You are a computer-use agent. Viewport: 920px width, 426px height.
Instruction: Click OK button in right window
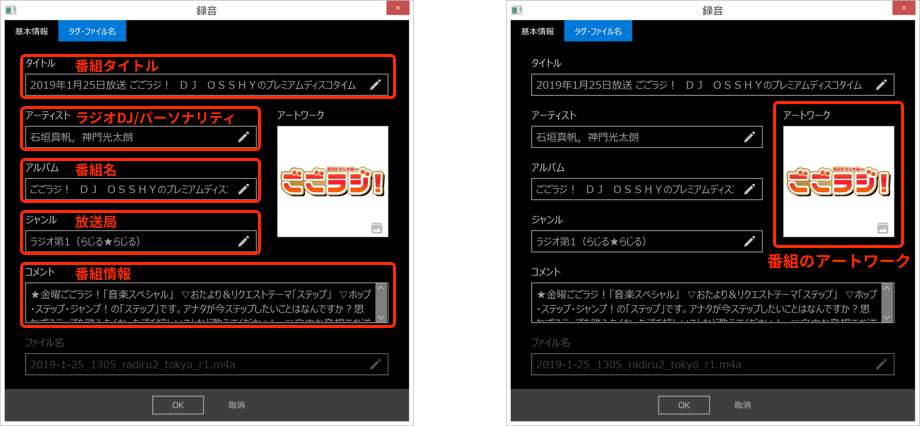tap(684, 405)
